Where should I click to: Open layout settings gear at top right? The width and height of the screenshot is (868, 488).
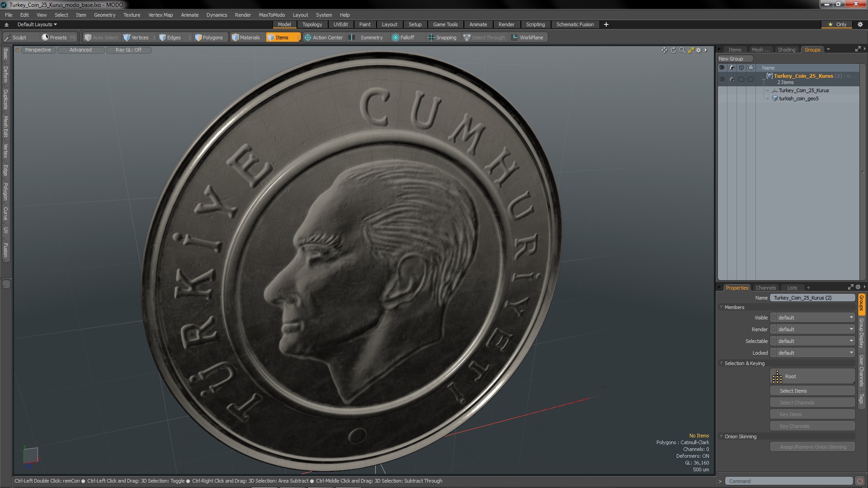click(x=860, y=24)
